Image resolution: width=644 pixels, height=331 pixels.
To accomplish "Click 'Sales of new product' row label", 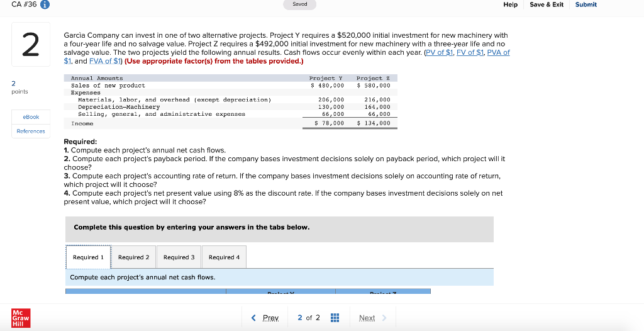I will (108, 86).
